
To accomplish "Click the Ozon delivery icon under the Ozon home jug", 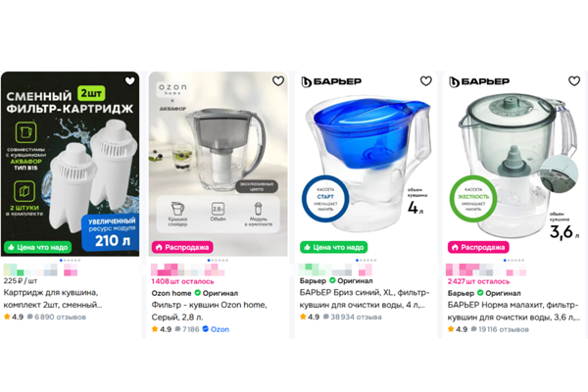I will tap(205, 329).
